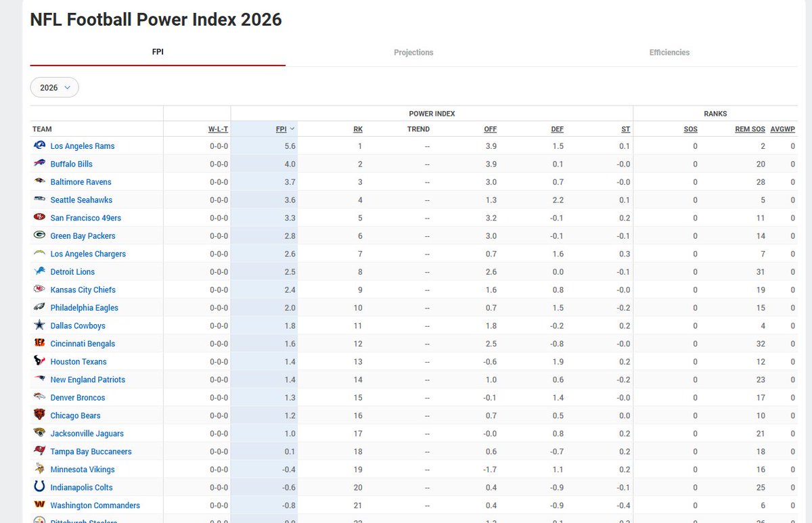
Task: Open Los Angeles Chargers team link
Action: click(x=88, y=254)
